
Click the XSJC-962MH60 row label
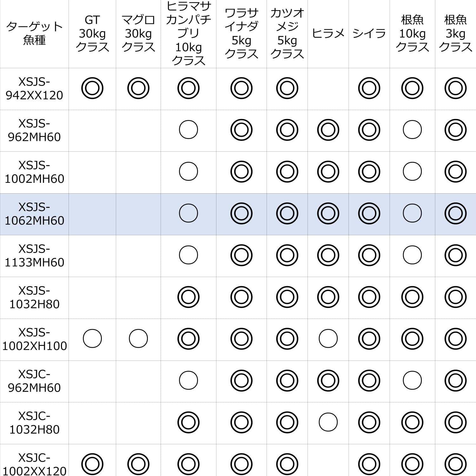[x=34, y=381]
